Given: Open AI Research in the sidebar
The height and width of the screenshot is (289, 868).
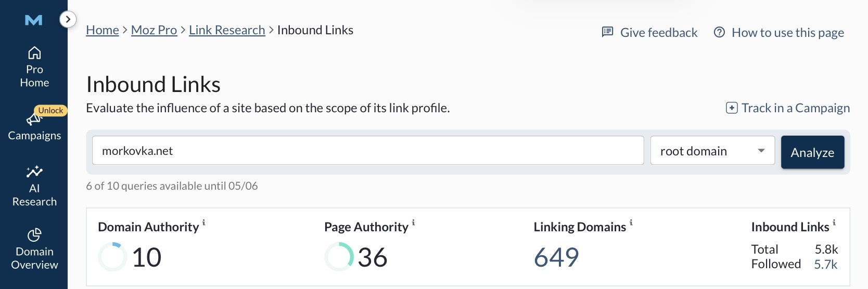Looking at the screenshot, I should click(34, 187).
